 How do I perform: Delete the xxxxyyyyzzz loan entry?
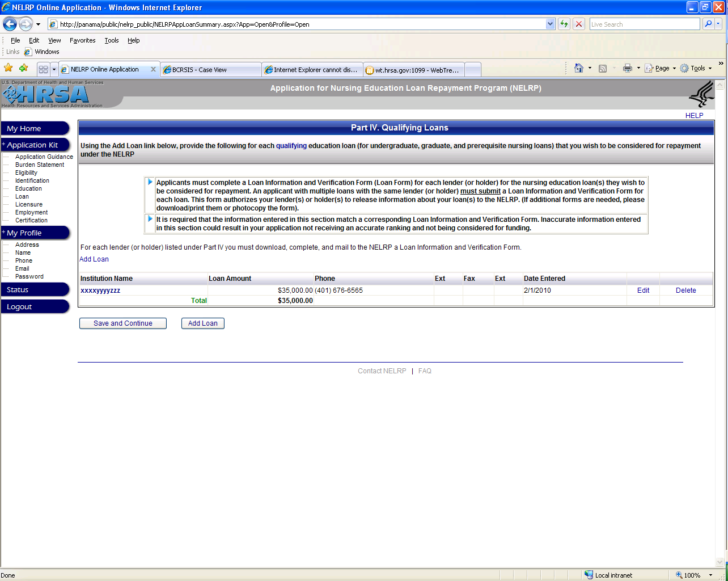685,290
